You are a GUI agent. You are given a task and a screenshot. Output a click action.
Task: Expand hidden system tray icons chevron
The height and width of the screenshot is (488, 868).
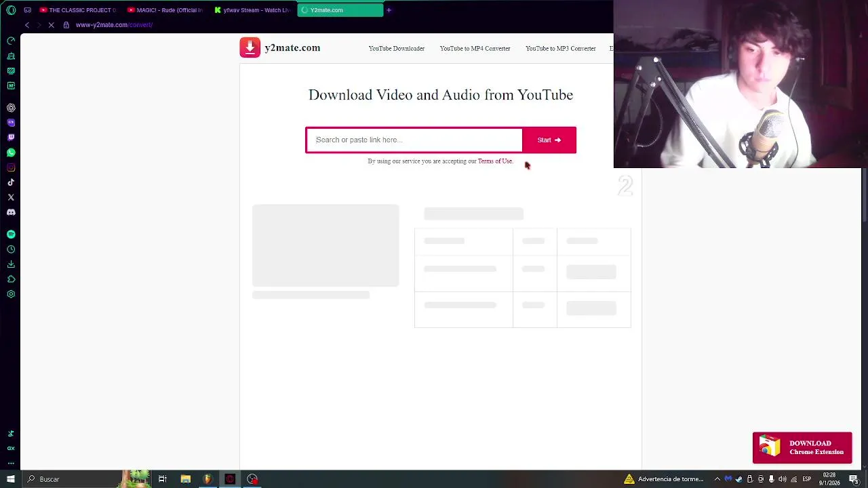pos(717,479)
